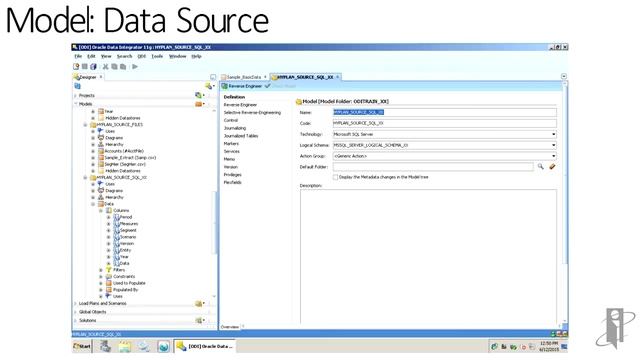
Task: Open the Designer connect navigator menu icon
Action: (x=210, y=86)
